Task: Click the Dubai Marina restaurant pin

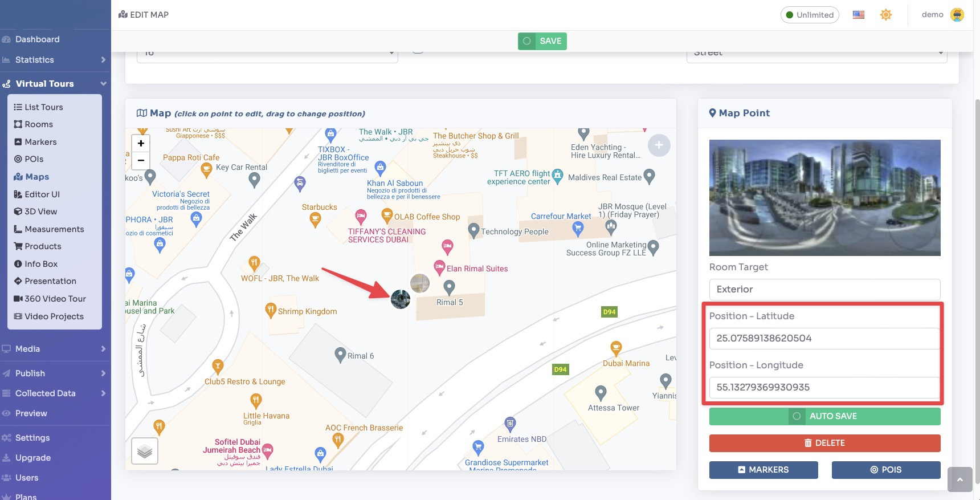Action: pos(616,348)
